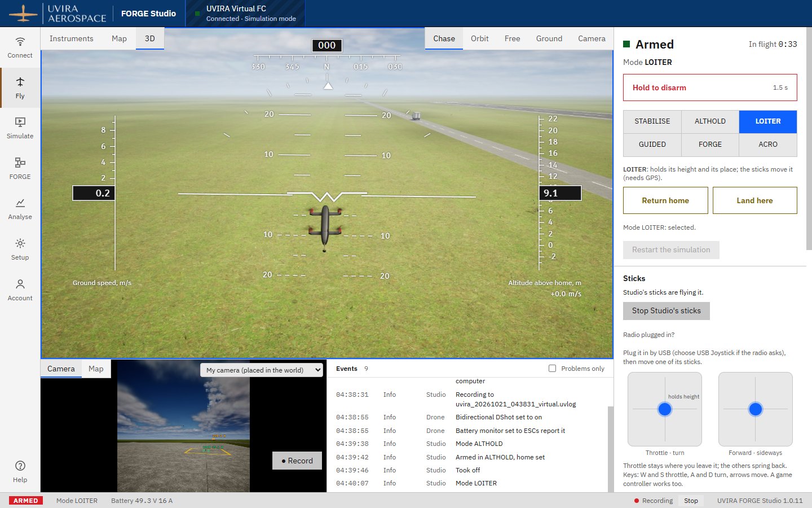Image resolution: width=812 pixels, height=508 pixels.
Task: Select the Orbit camera view tab
Action: coord(480,38)
